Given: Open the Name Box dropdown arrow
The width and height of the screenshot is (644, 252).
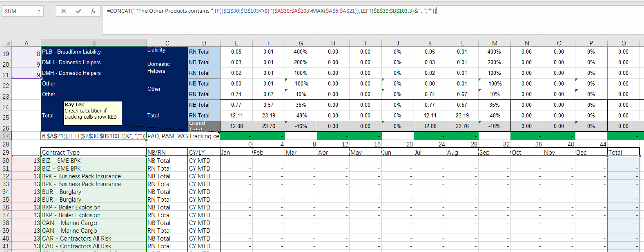Looking at the screenshot, I should pyautogui.click(x=40, y=11).
